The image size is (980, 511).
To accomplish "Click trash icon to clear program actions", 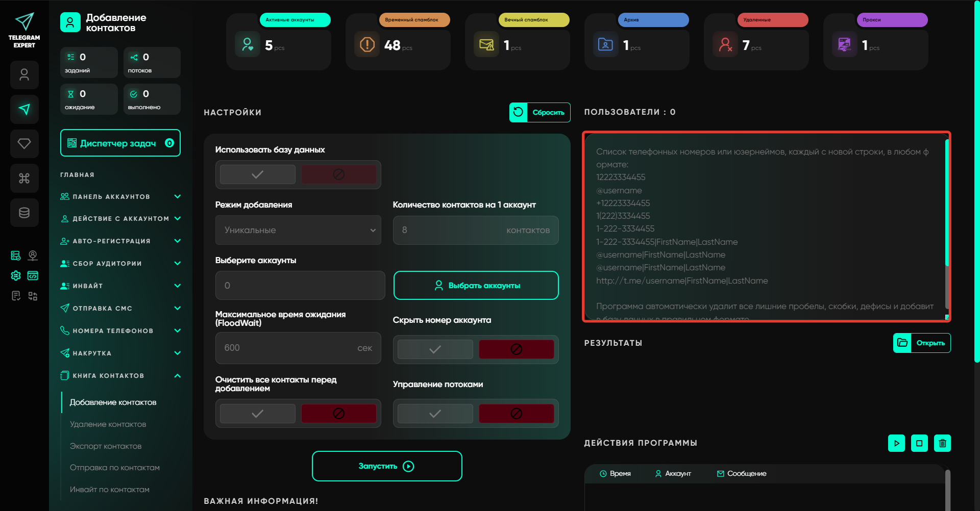I will [x=942, y=443].
